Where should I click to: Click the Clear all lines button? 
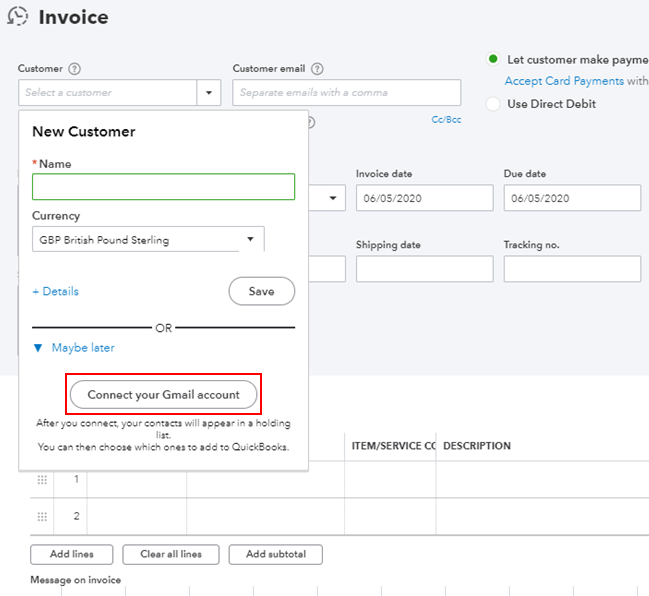coord(171,554)
